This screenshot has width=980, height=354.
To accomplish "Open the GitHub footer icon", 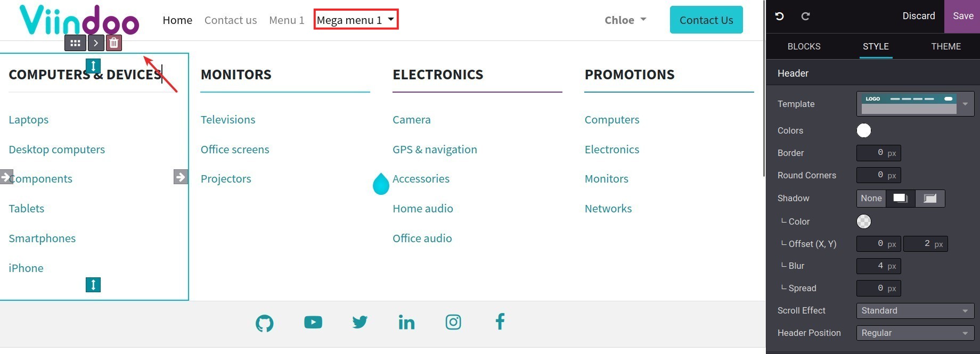I will 265,322.
